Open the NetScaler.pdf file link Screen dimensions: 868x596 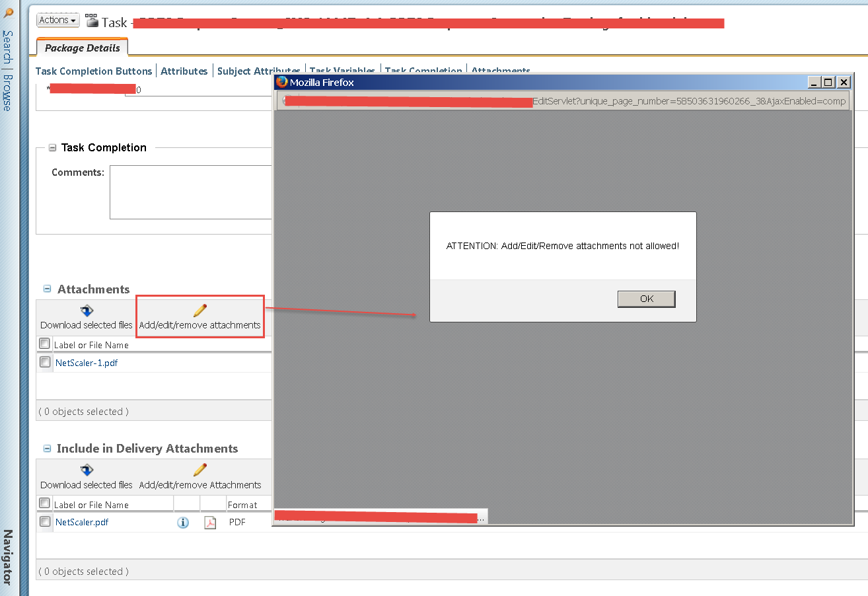click(x=82, y=522)
